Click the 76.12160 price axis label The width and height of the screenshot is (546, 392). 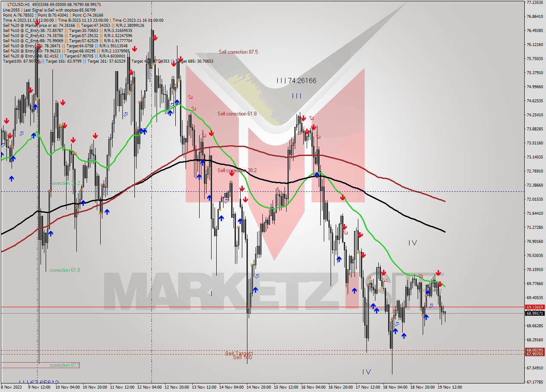(534, 45)
